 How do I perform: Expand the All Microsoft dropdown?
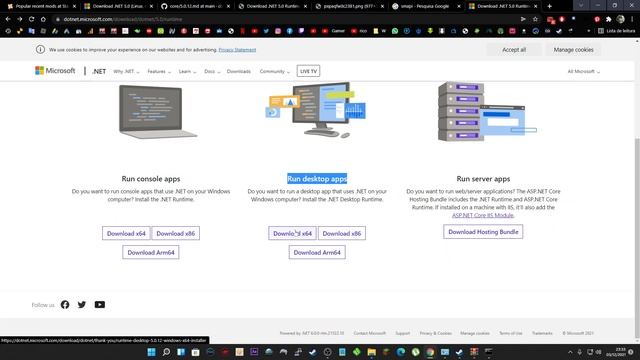[x=584, y=71]
